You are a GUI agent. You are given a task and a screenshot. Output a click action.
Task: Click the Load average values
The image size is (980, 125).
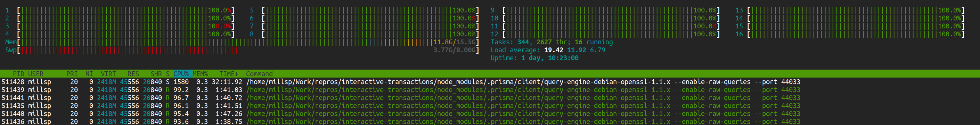pyautogui.click(x=574, y=50)
